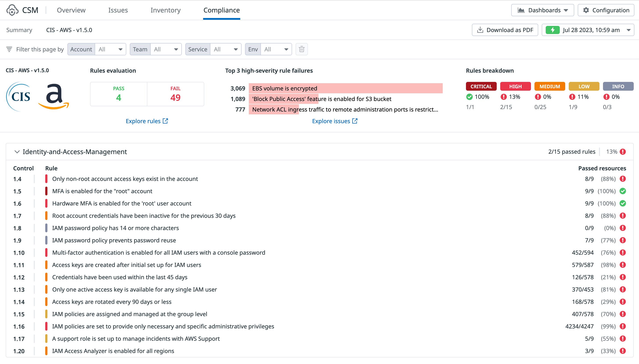This screenshot has width=639, height=364.
Task: Switch to the Inventory tab
Action: point(165,10)
